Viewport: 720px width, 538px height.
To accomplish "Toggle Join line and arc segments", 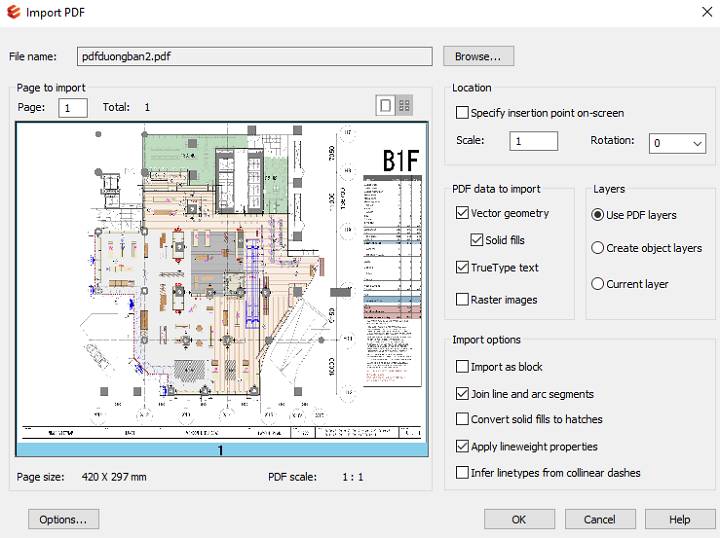I will [x=462, y=394].
